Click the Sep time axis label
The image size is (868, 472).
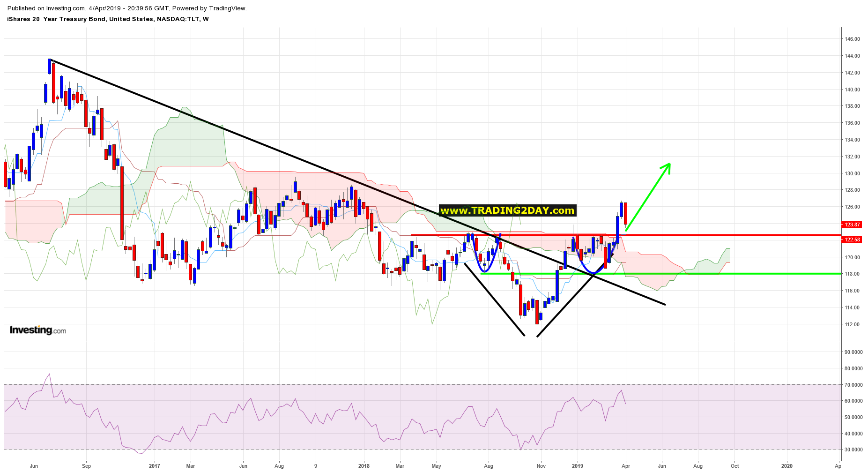(86, 466)
